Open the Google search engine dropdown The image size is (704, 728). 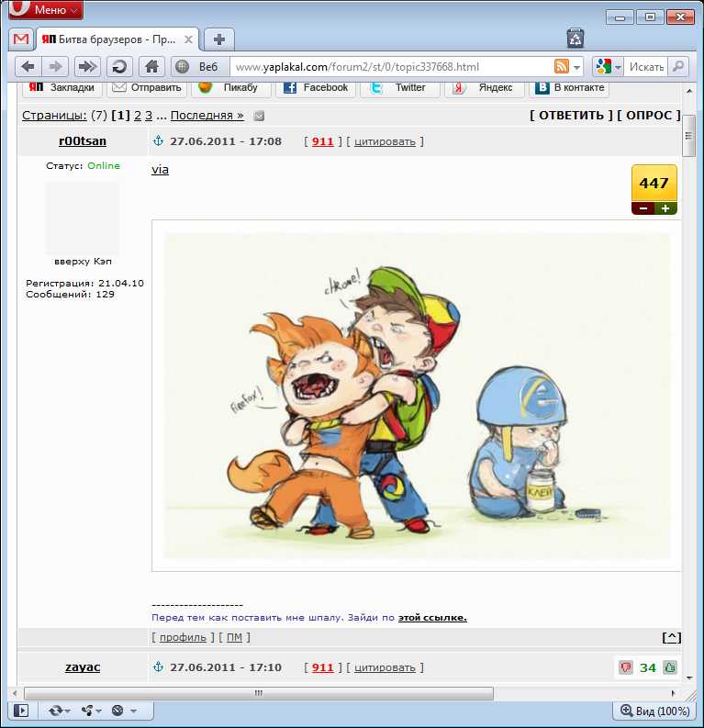[608, 67]
